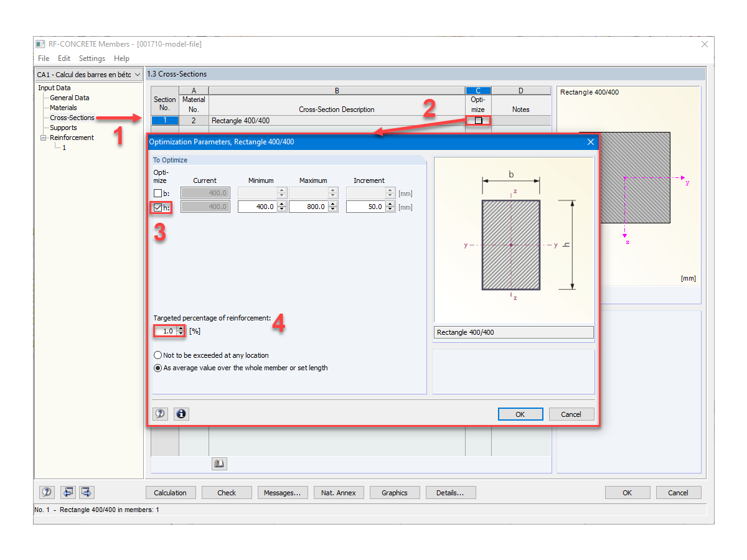Click the Cross-Section Description column header
The image size is (747, 560).
point(337,110)
